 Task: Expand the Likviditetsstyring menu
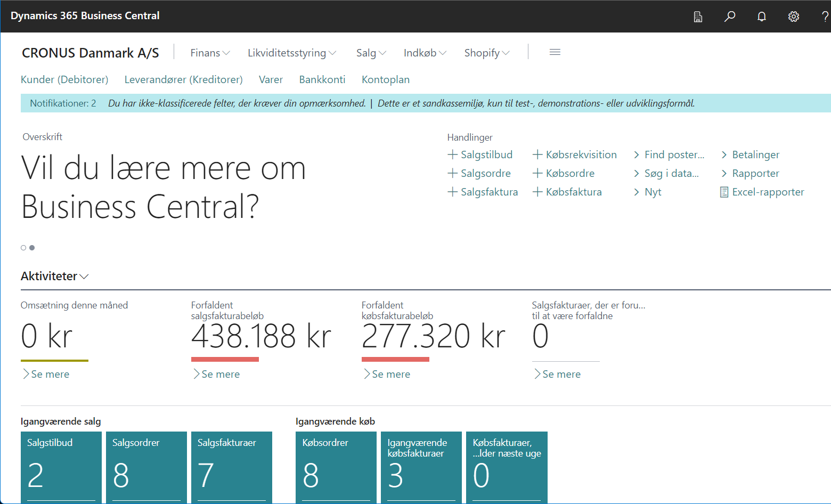(292, 53)
